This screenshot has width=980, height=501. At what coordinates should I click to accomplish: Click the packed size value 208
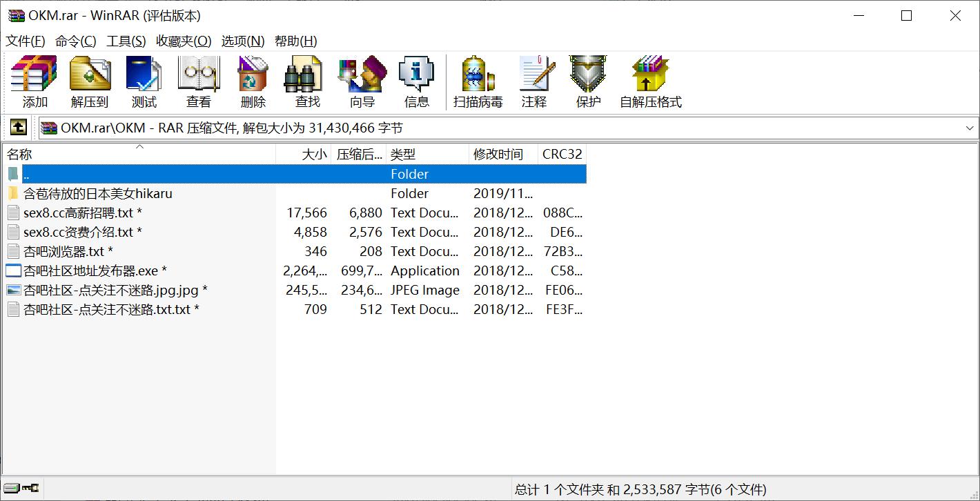371,251
